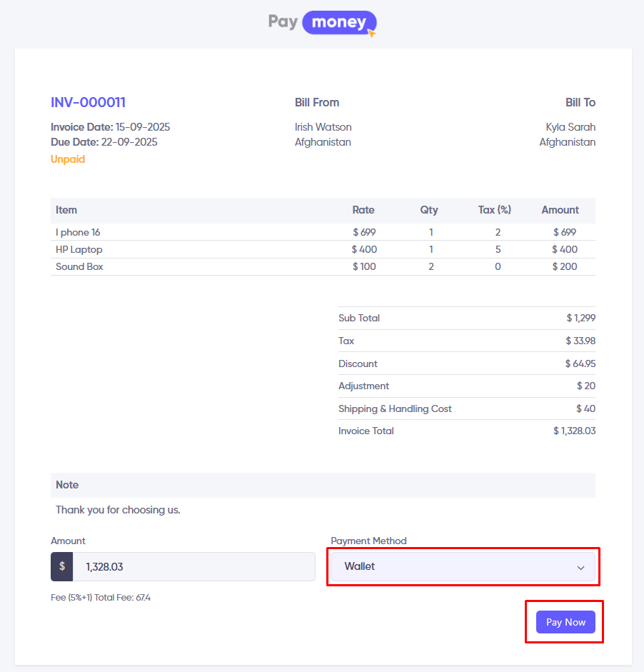The image size is (644, 672).
Task: Click the Tax (%) column header
Action: pyautogui.click(x=494, y=210)
